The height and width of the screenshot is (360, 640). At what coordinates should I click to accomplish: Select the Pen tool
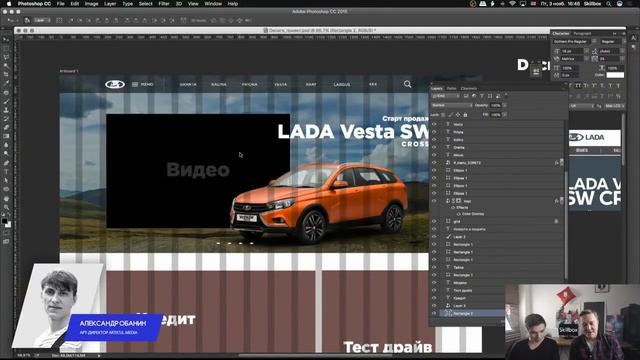click(x=6, y=163)
